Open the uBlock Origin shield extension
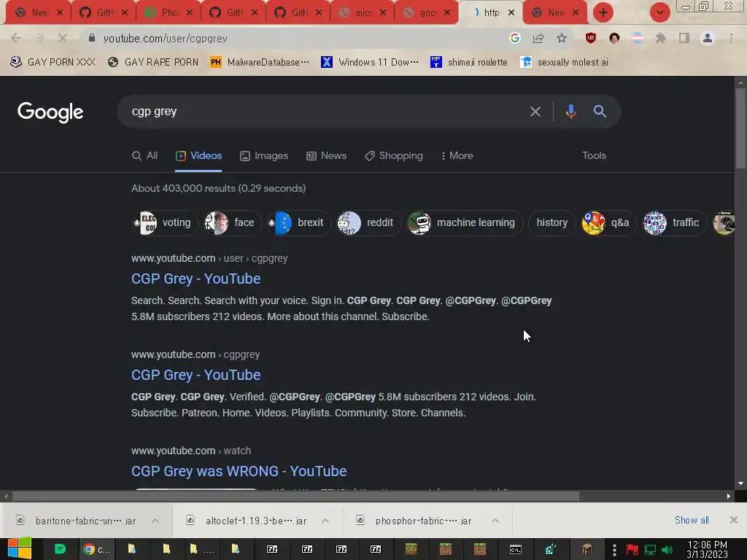This screenshot has height=560, width=747. (x=591, y=38)
